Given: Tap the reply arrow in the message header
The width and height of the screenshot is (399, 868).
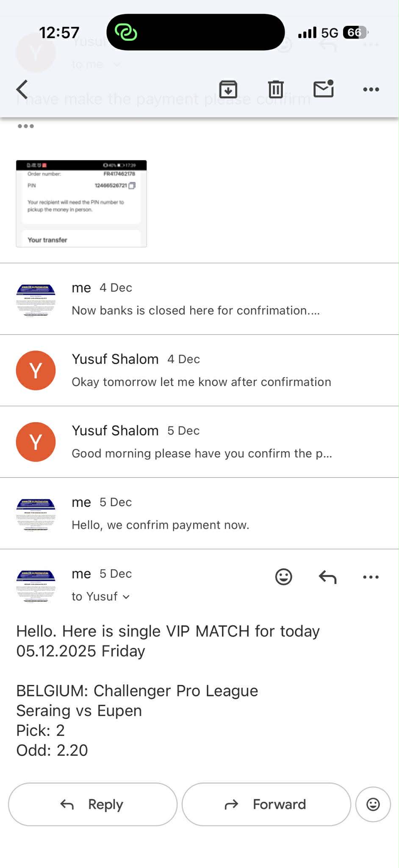Looking at the screenshot, I should [327, 577].
